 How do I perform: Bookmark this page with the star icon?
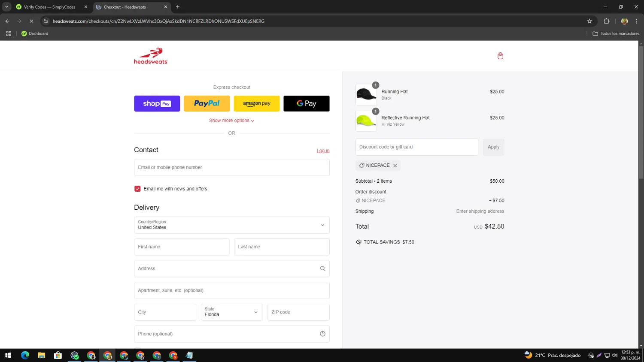589,21
